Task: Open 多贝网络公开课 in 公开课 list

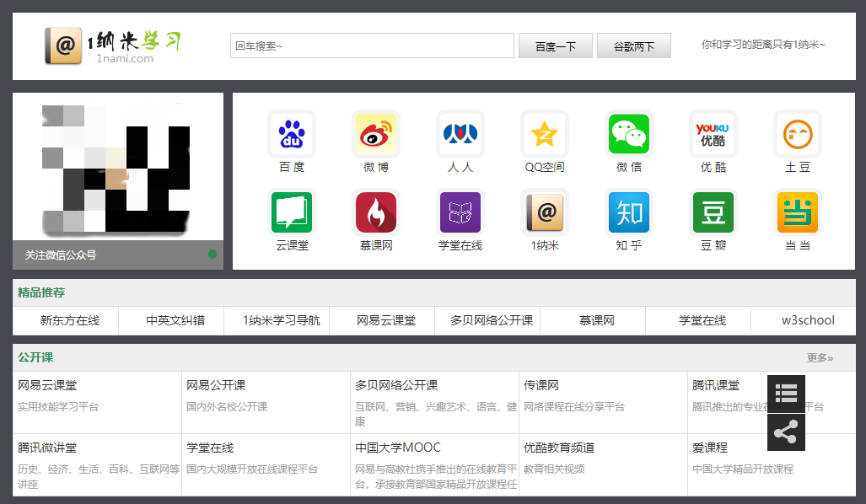Action: 396,385
